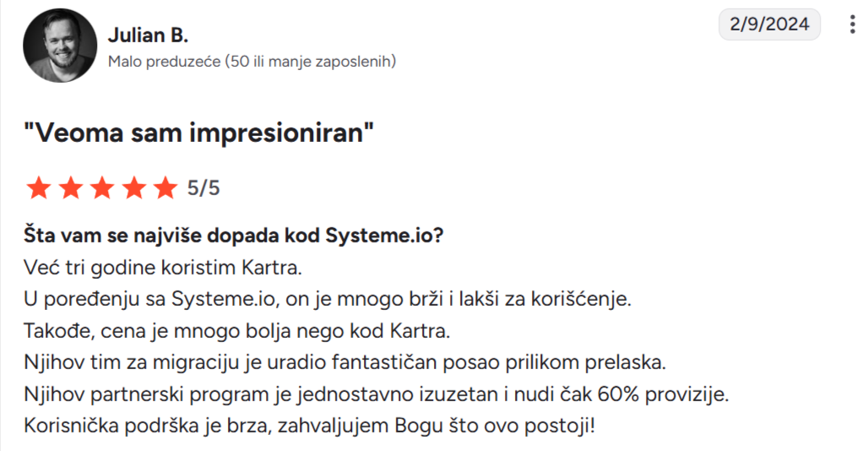Click the fifth rating star
868x451 pixels.
(x=165, y=187)
